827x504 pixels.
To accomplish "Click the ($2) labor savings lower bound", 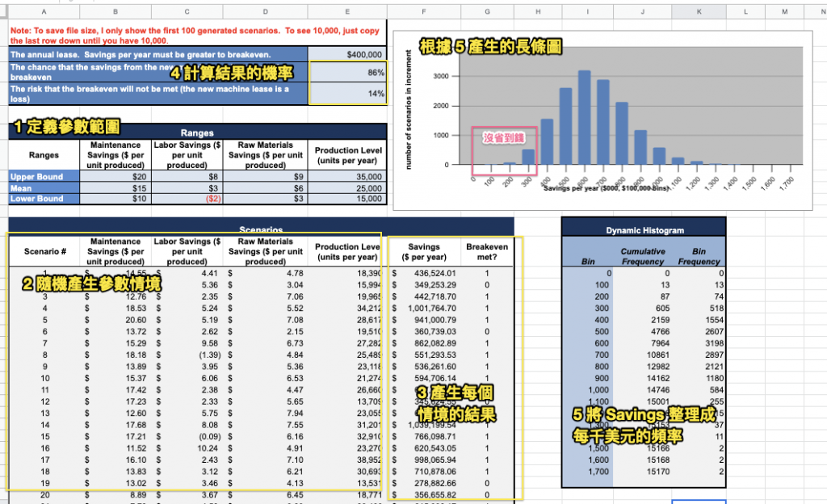I will [187, 199].
